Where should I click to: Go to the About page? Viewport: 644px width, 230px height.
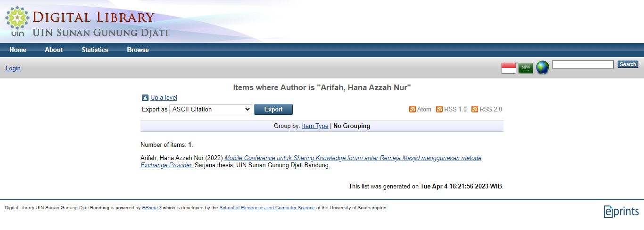tap(54, 50)
